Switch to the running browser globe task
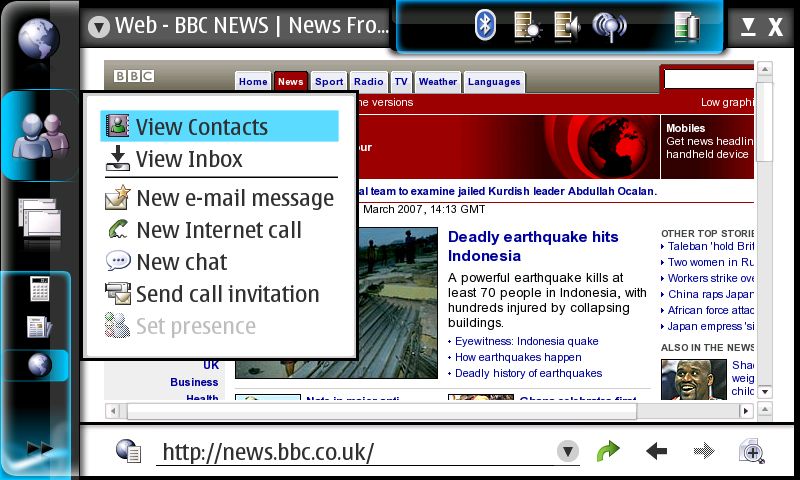The height and width of the screenshot is (480, 800). (39, 365)
